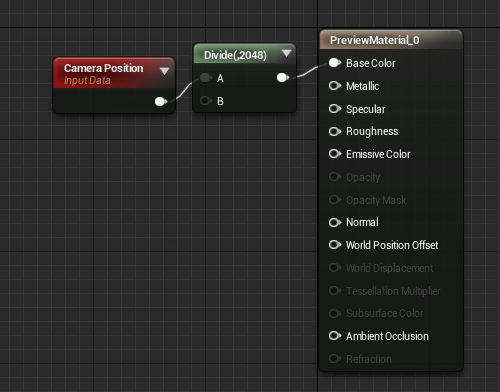
Task: Click the A label on Divide node
Action: (x=220, y=78)
